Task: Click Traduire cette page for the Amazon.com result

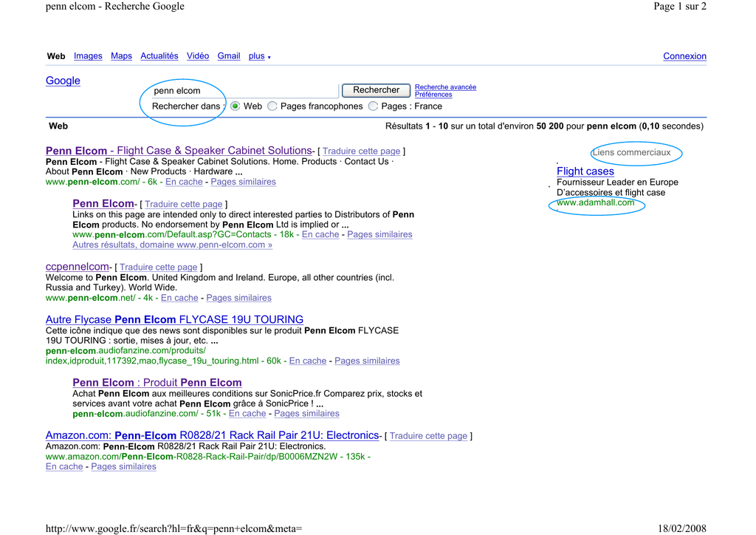Action: coord(428,436)
